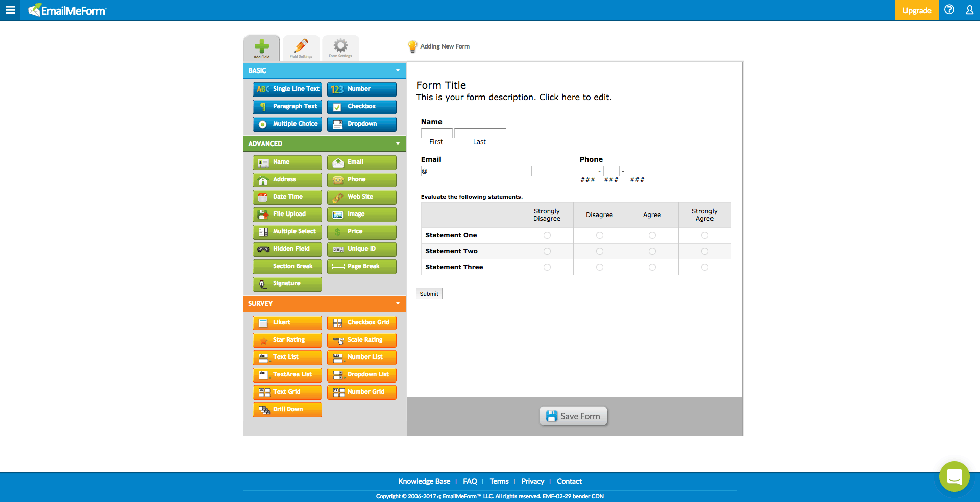Add a Likert survey field

point(287,322)
